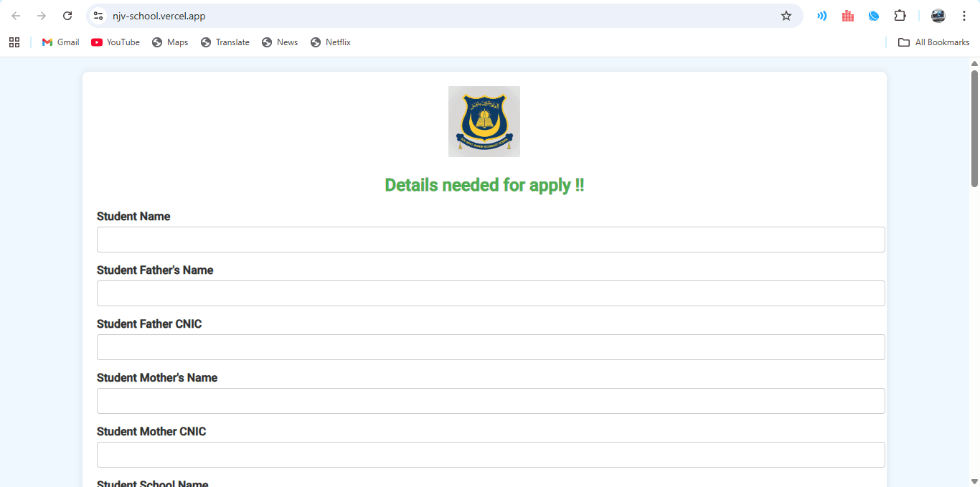Click the browser back arrow
Image resolution: width=980 pixels, height=487 pixels.
coord(16,16)
